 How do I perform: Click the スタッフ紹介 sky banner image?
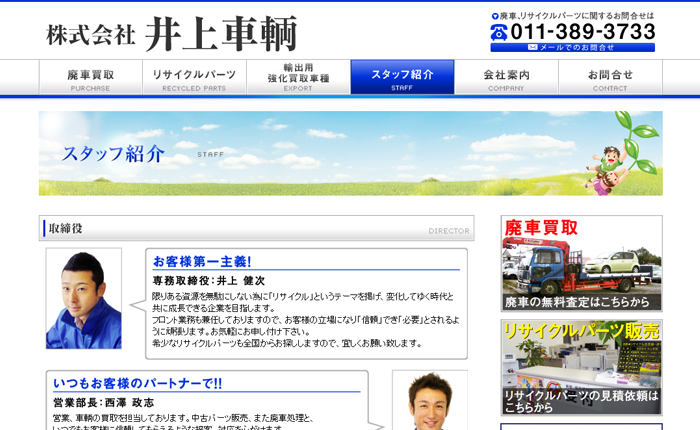click(x=350, y=153)
